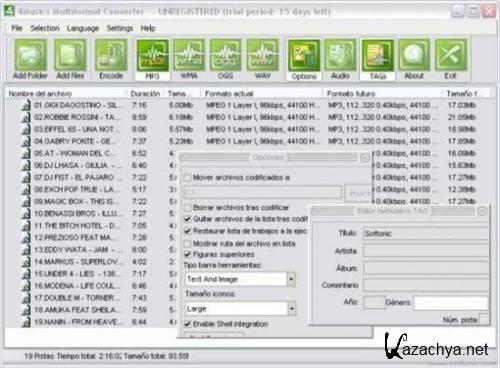Viewport: 500px width, 368px height.
Task: Click the application icon in the title bar
Action: (x=9, y=11)
